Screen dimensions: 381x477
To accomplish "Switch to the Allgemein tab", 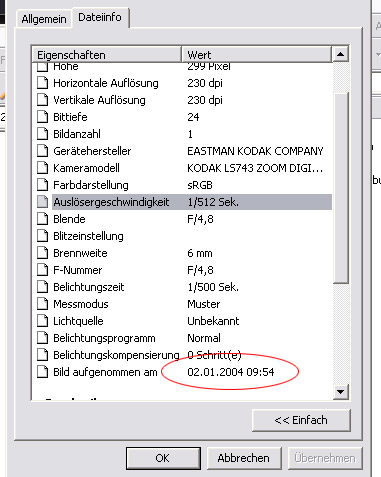I will click(x=44, y=19).
